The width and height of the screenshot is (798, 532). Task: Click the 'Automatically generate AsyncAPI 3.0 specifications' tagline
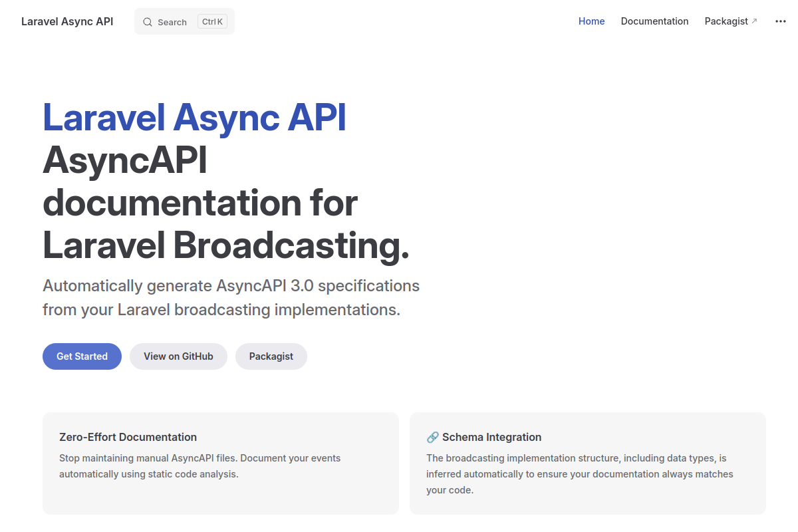(231, 286)
